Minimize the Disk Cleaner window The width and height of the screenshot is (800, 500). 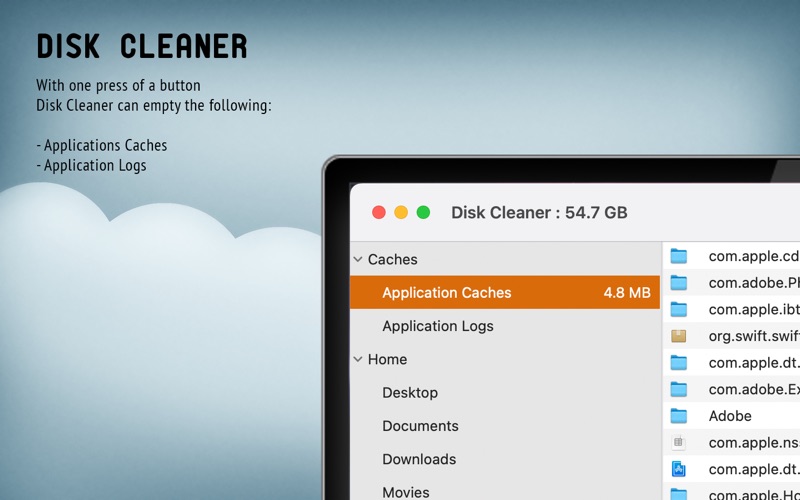coord(401,212)
